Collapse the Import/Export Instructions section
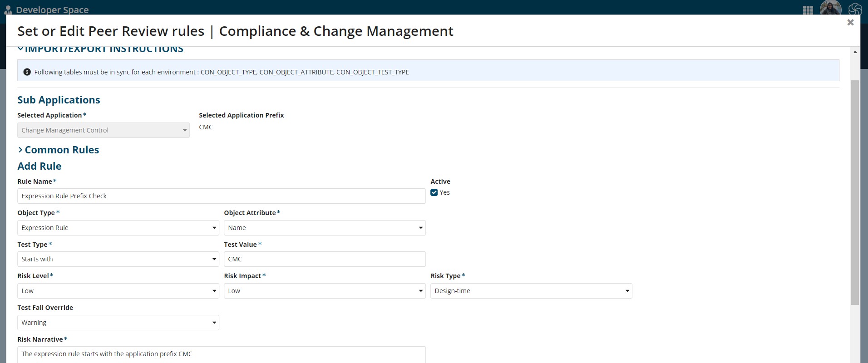This screenshot has width=868, height=363. point(20,48)
